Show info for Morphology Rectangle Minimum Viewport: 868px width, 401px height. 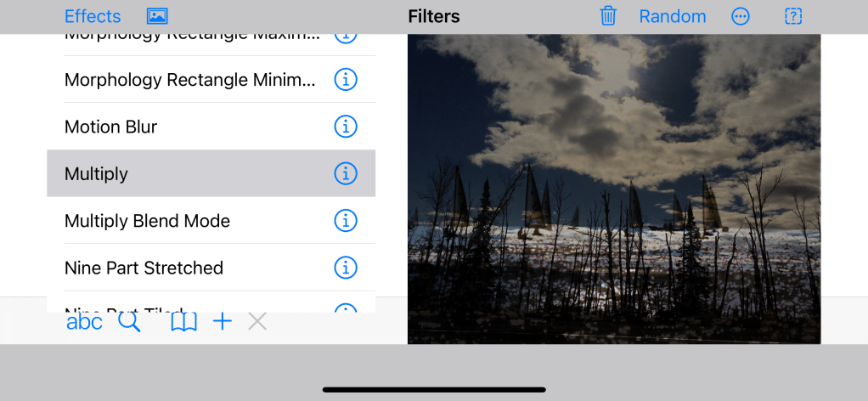tap(346, 80)
